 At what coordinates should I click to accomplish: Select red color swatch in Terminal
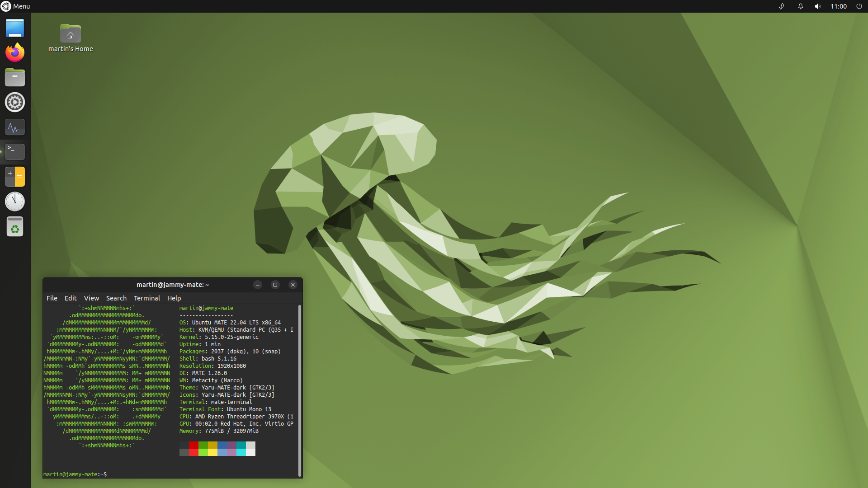(194, 447)
